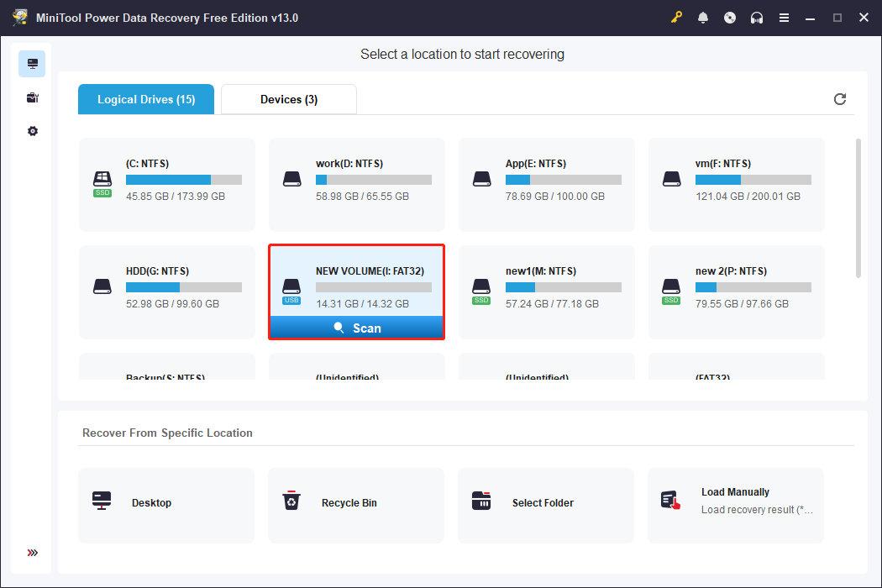
Task: Click the drive list vertical scrollbar
Action: 858,208
